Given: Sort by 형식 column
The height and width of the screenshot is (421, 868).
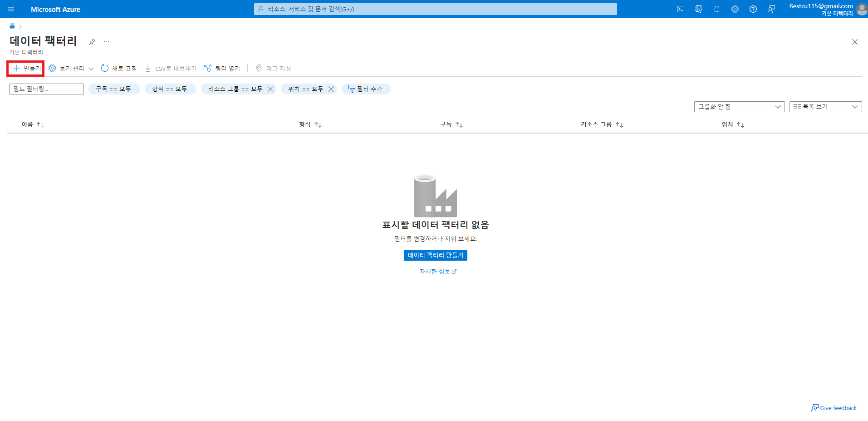Looking at the screenshot, I should click(x=310, y=124).
